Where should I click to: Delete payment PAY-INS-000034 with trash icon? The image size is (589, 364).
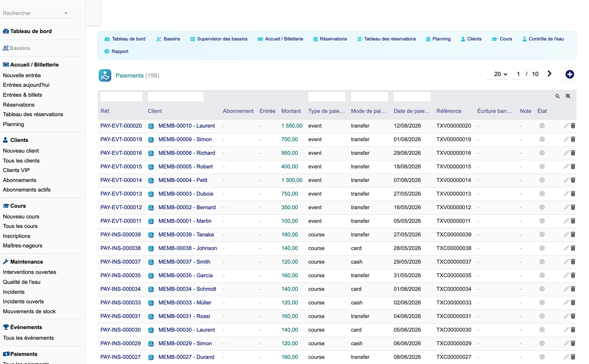[x=573, y=289]
